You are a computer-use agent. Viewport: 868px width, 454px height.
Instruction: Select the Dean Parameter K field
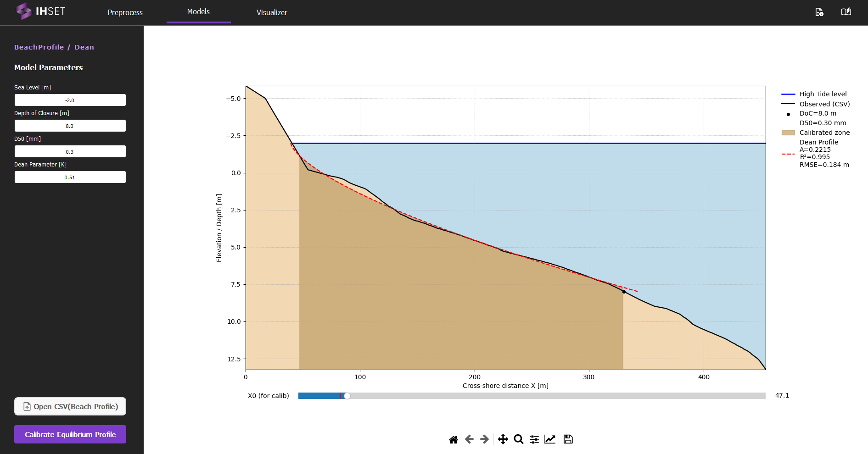pyautogui.click(x=70, y=177)
